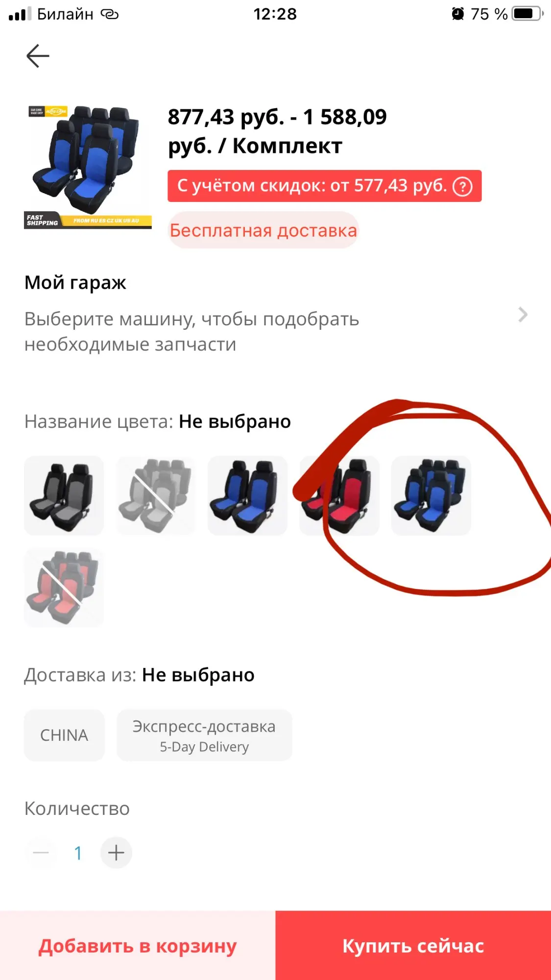Open Мой гараж car selection row
The width and height of the screenshot is (551, 980).
coord(275,314)
